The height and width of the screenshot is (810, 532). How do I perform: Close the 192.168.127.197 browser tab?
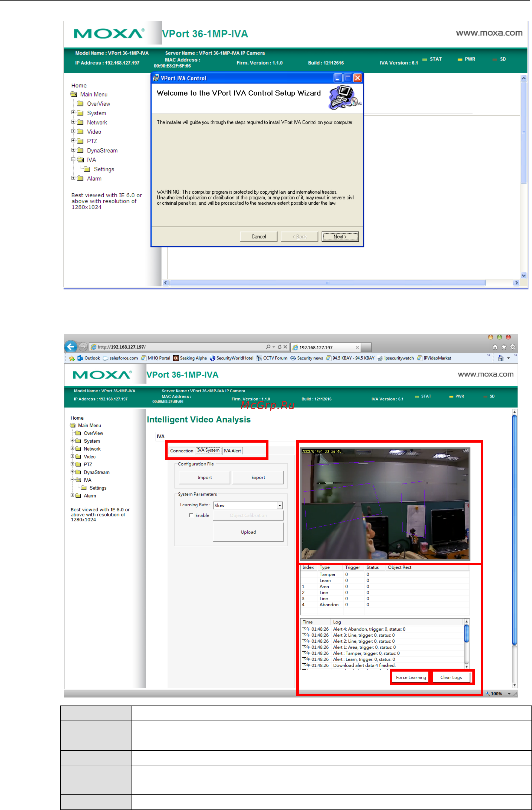[357, 347]
